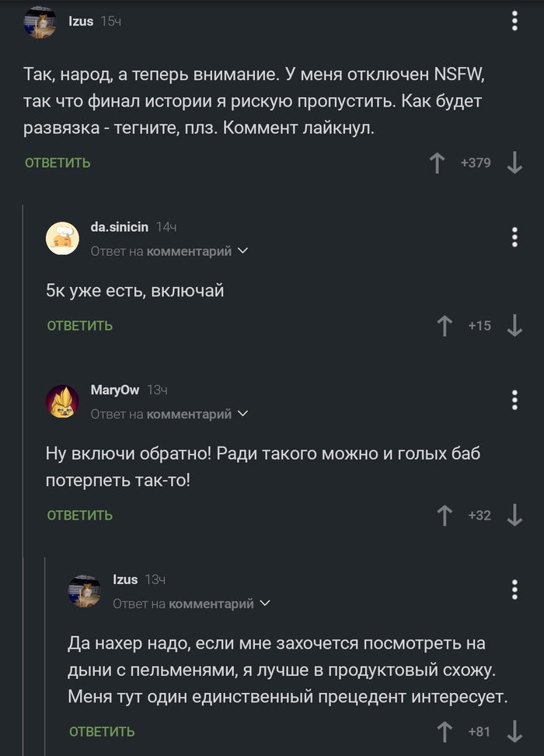Reply to da.sinicin's comment
Image resolution: width=544 pixels, height=756 pixels.
[79, 326]
